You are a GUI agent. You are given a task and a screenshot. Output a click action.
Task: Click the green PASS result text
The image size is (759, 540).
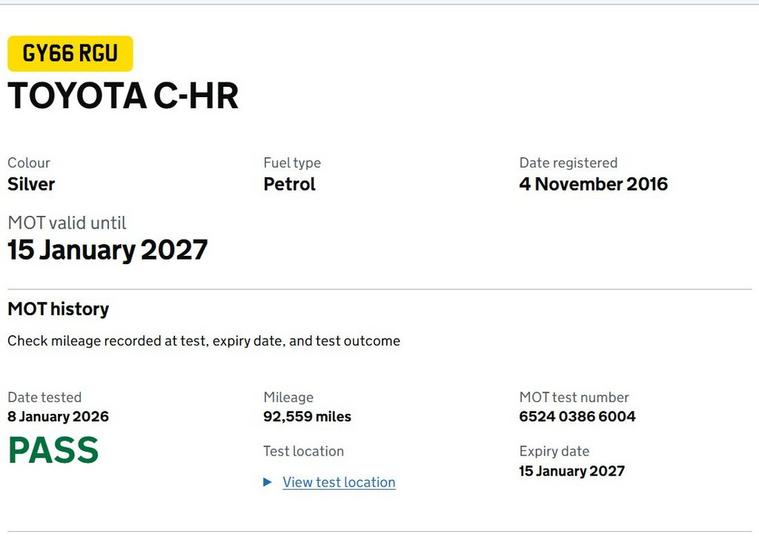click(54, 450)
